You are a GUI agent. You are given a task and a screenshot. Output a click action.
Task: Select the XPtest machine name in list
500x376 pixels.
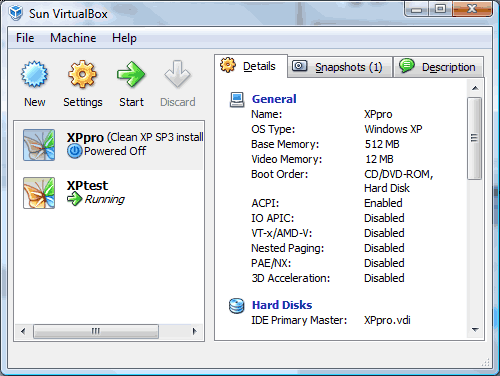(x=87, y=185)
